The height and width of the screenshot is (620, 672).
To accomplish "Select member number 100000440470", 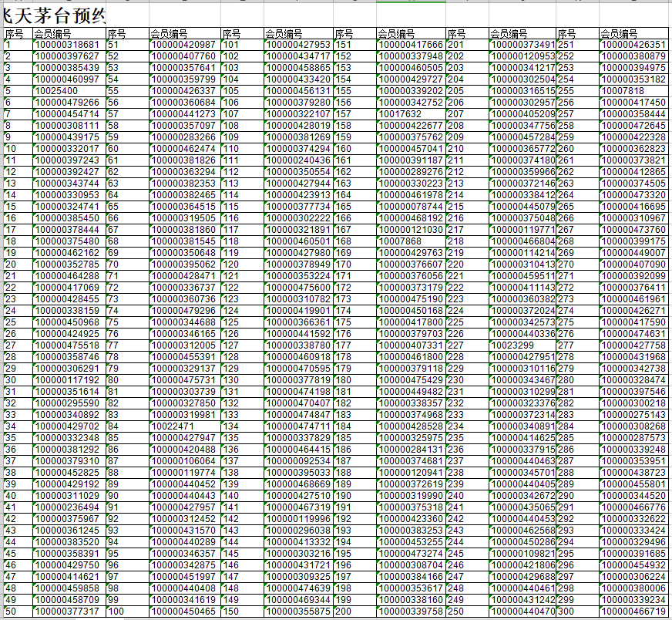I will tap(522, 612).
